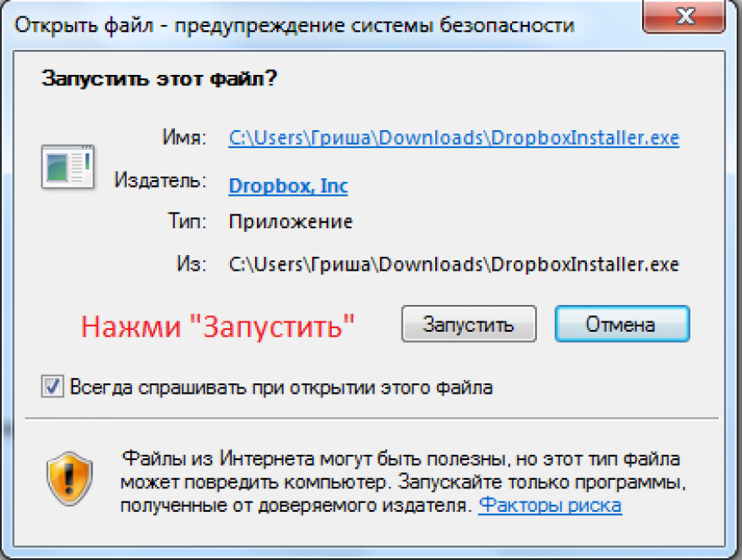Click the Файлы из Интернета warning text
Screen dimensions: 742x560
pos(403,482)
